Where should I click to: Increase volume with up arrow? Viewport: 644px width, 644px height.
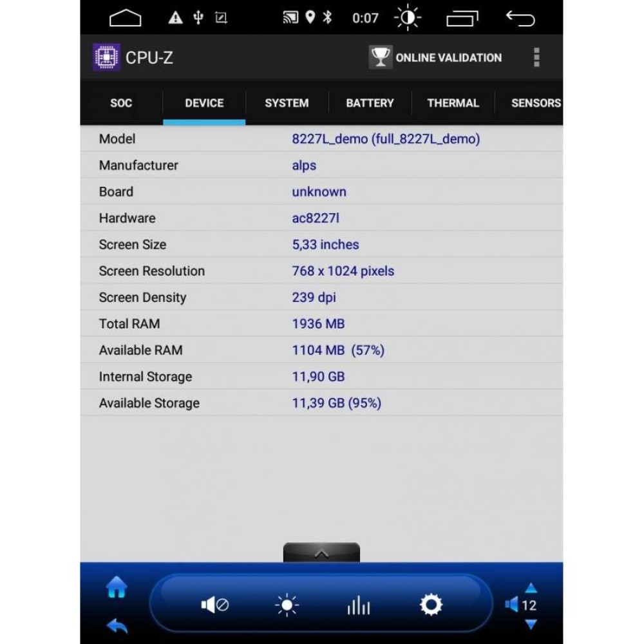[531, 588]
